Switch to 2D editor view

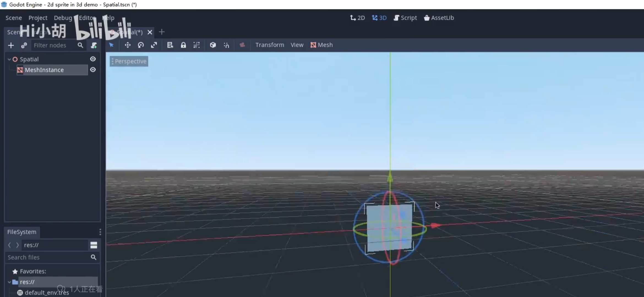358,18
